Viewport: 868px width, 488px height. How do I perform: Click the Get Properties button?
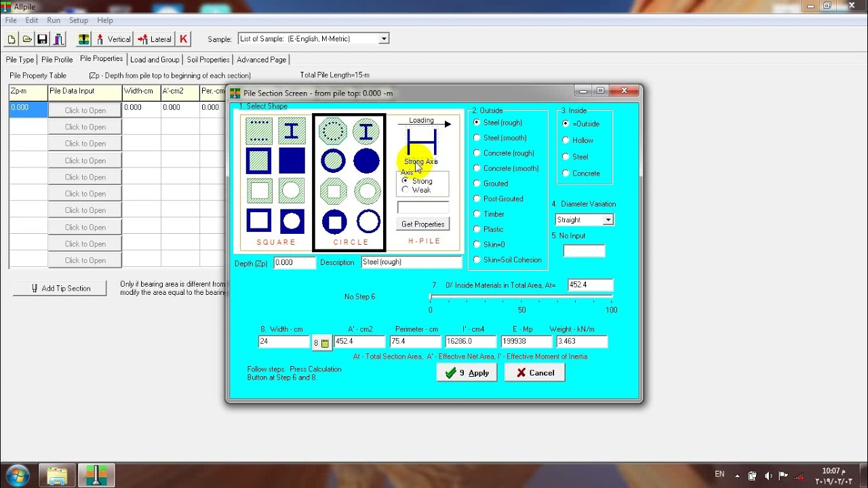(422, 224)
